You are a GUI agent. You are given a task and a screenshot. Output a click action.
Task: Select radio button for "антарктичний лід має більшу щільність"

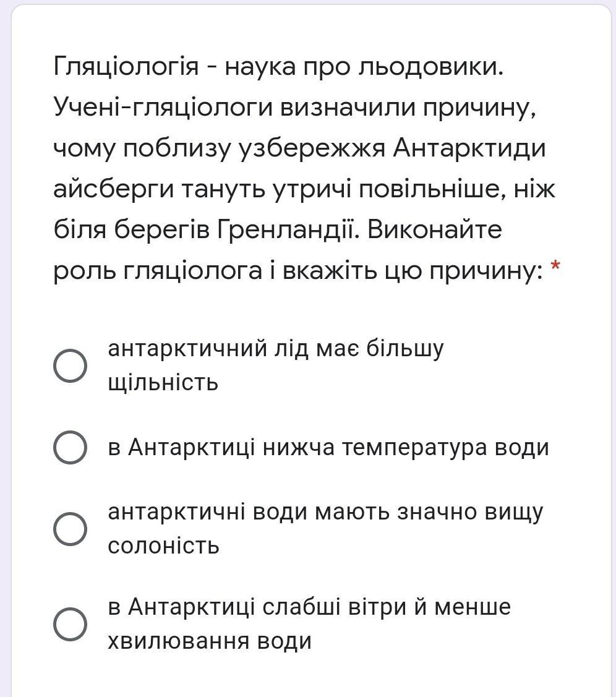pyautogui.click(x=70, y=366)
